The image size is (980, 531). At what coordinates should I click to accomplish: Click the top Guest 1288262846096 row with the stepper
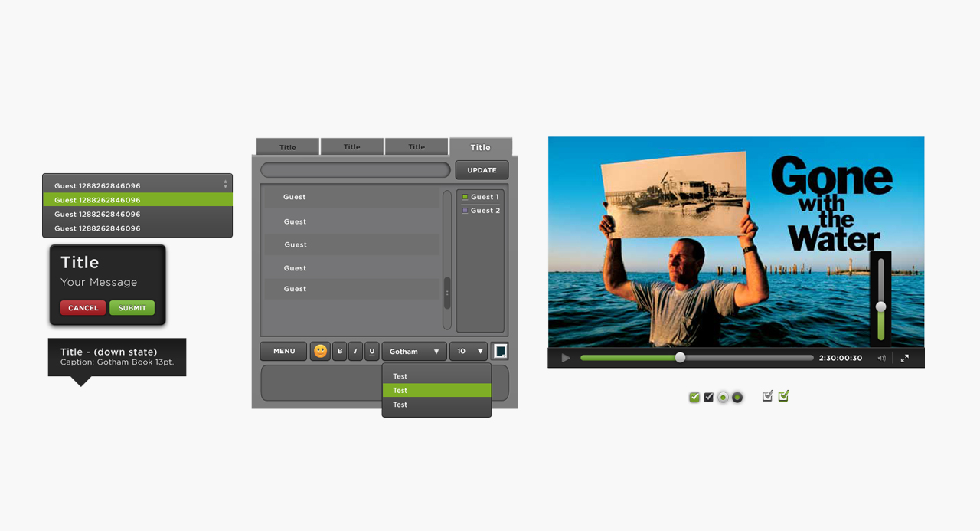(138, 185)
